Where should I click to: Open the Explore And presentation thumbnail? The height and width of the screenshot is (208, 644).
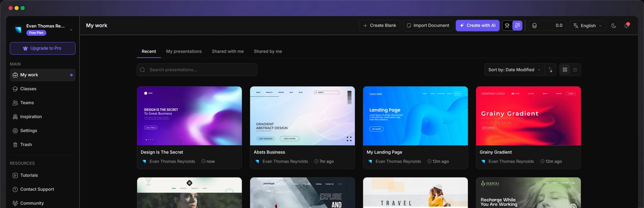click(302, 193)
